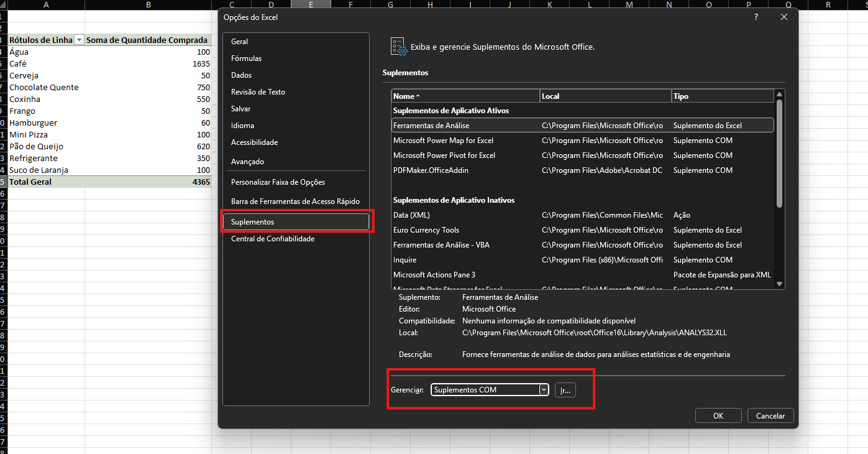Click the Cancelar button
This screenshot has width=868, height=454.
tap(770, 416)
